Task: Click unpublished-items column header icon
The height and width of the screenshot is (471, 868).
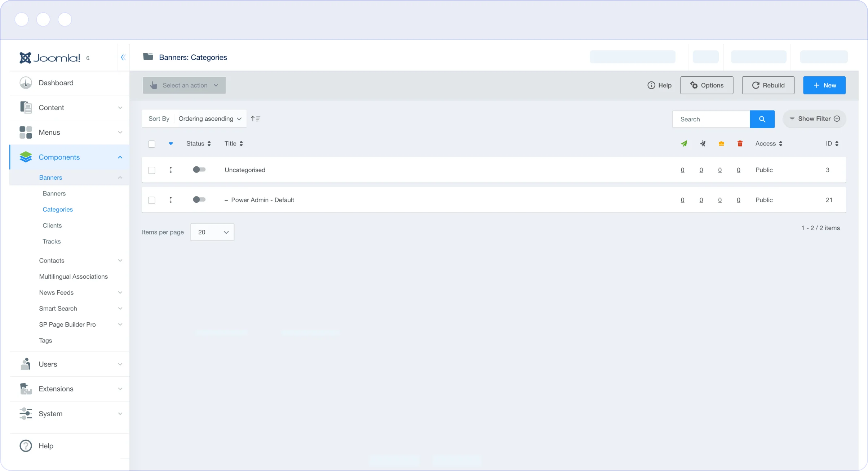Action: pos(703,144)
